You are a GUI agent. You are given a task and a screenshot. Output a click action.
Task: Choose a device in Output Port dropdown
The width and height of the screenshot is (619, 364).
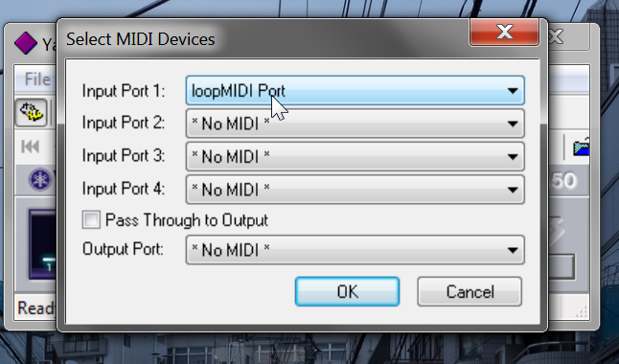pyautogui.click(x=355, y=250)
